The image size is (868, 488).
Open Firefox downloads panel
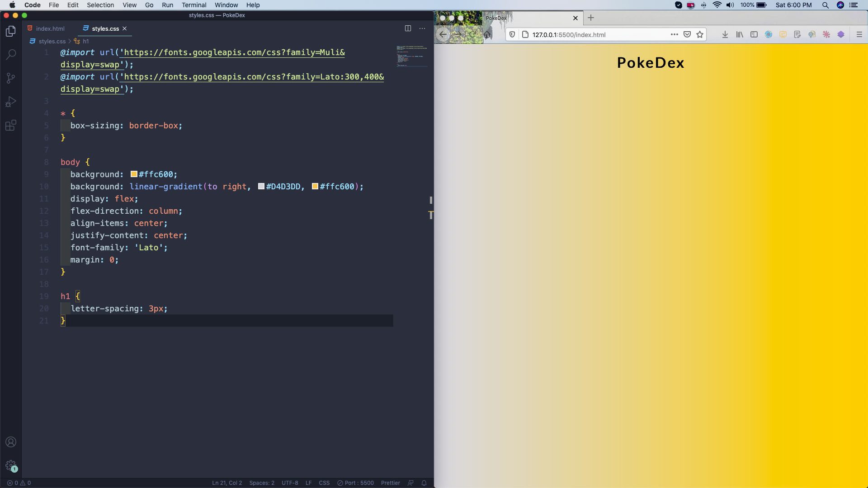(x=725, y=34)
